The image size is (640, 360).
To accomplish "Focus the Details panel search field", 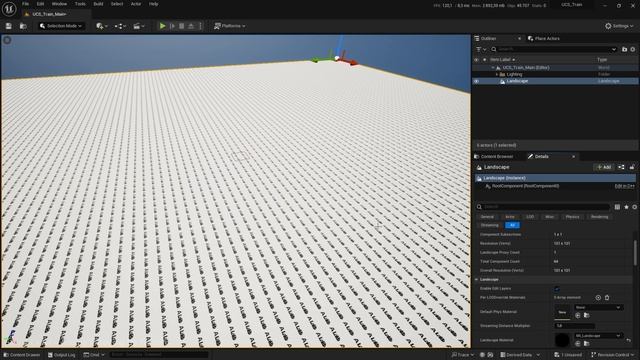I will [543, 207].
